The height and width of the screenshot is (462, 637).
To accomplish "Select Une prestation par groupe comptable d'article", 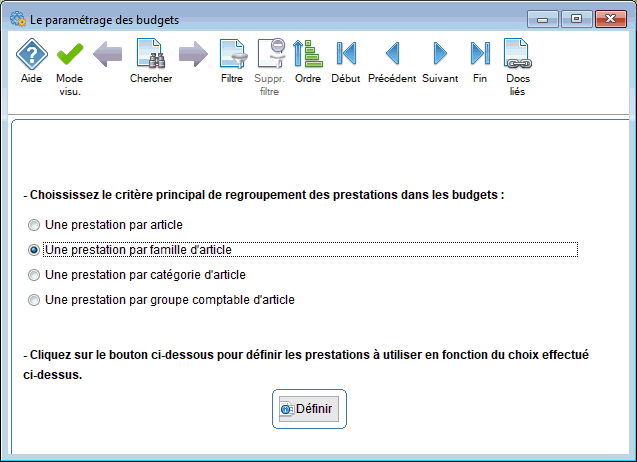I will [161, 300].
